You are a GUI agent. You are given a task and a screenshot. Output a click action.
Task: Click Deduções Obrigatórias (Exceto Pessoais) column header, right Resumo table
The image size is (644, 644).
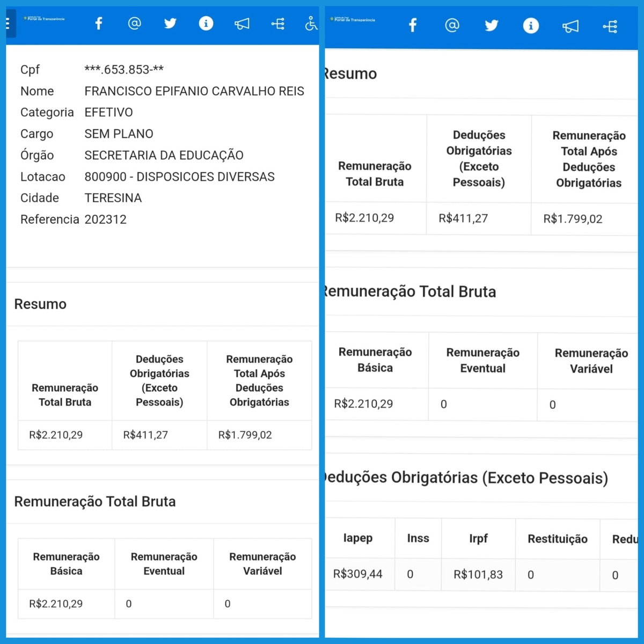pos(479,159)
